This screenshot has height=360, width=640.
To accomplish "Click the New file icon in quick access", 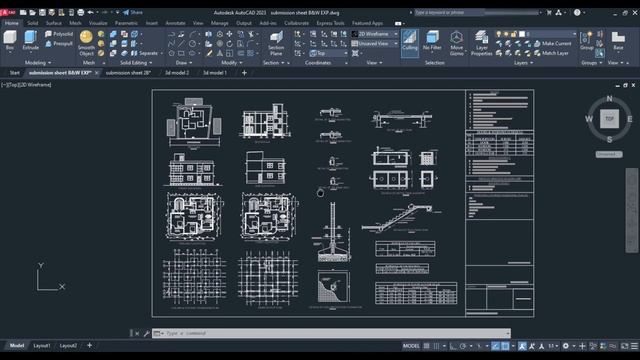I will [23, 13].
